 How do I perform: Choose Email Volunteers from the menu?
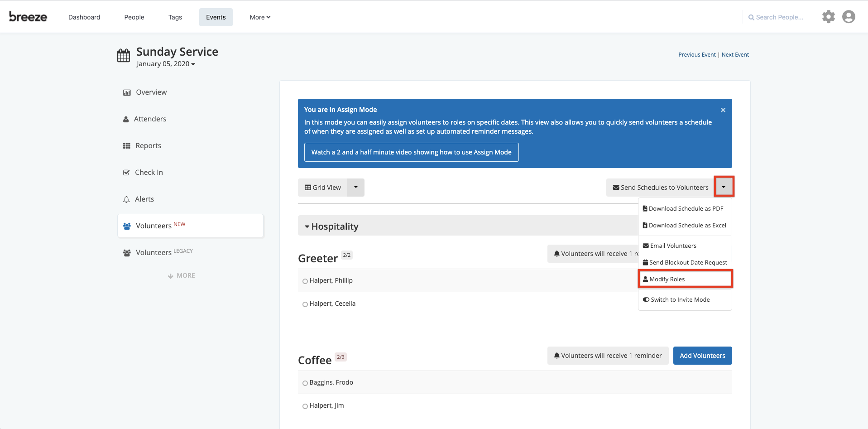click(685, 246)
